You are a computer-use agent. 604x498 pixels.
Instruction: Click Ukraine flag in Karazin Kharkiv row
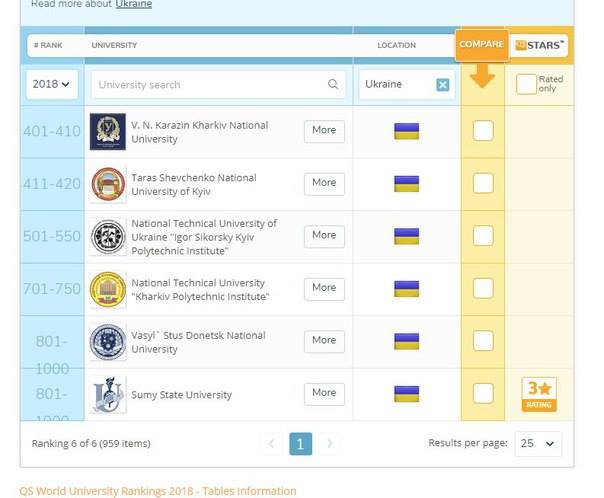(406, 131)
